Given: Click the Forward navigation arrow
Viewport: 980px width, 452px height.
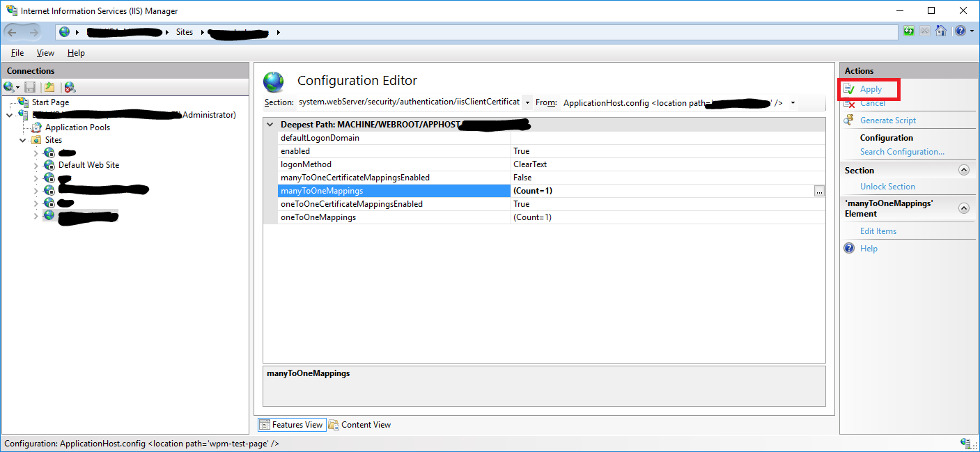Looking at the screenshot, I should 34,32.
